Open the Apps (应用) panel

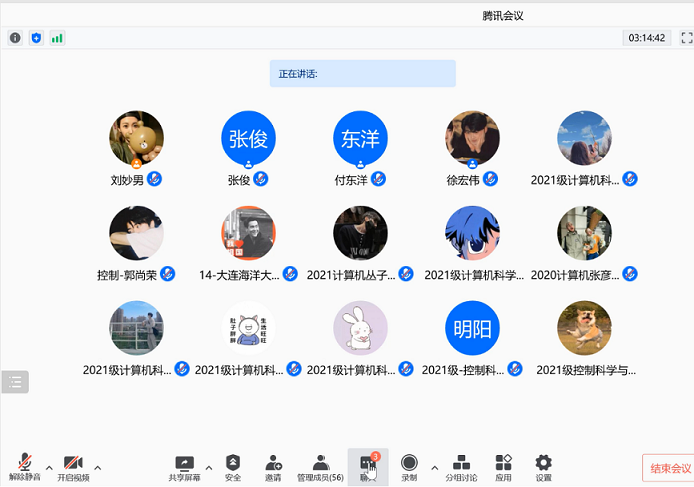pos(503,466)
